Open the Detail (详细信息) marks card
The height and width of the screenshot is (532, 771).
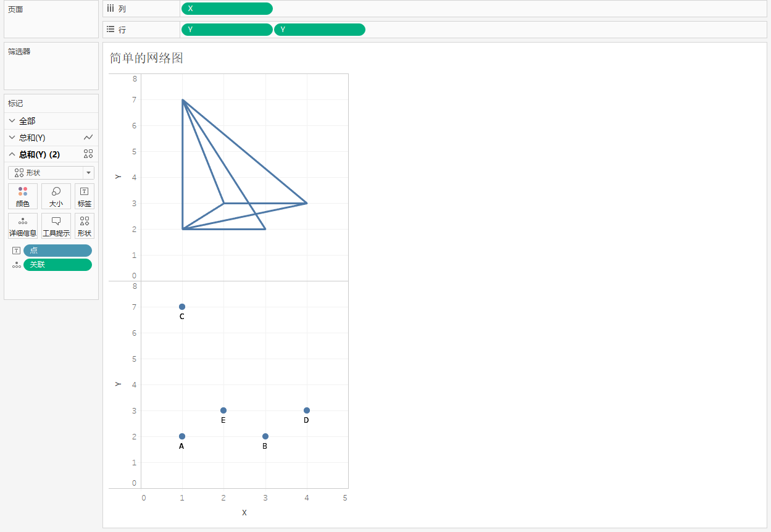(x=23, y=226)
